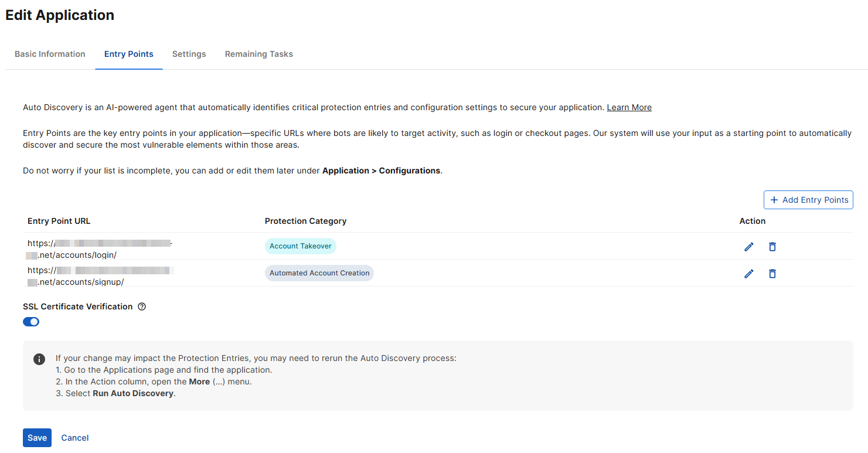
Task: Disable the SSL Certificate Verification toggle
Action: point(31,322)
